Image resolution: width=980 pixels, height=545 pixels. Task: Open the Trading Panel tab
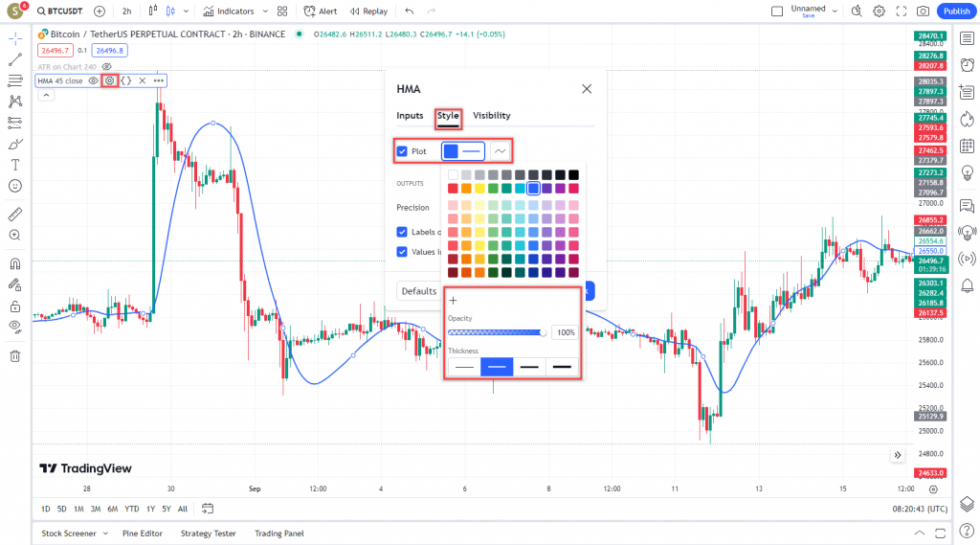(279, 534)
